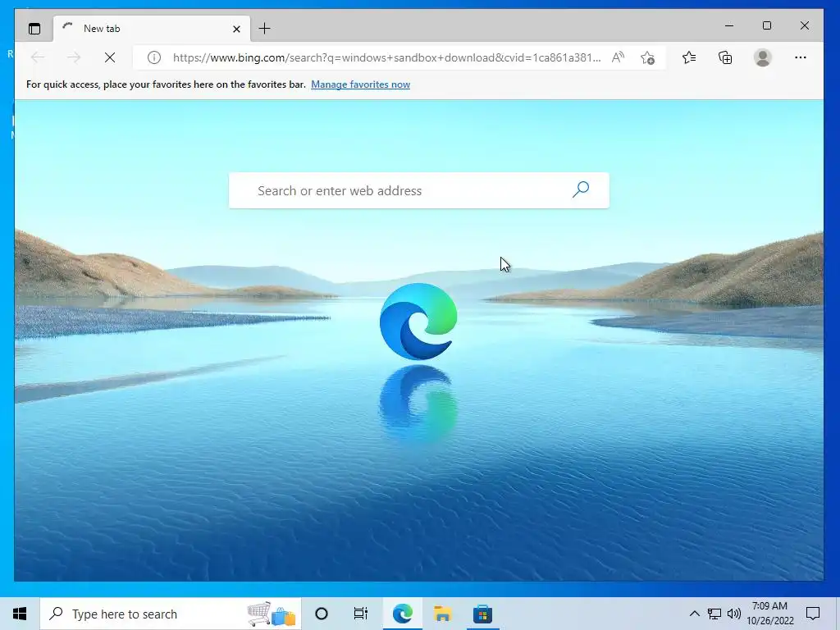
Task: Open the Windows Start menu
Action: tap(20, 614)
